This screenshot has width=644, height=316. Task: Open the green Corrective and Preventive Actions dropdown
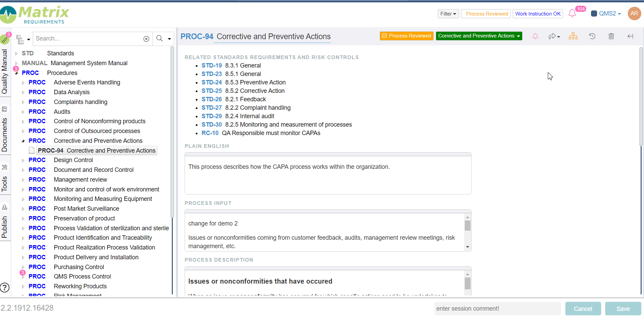pos(479,36)
